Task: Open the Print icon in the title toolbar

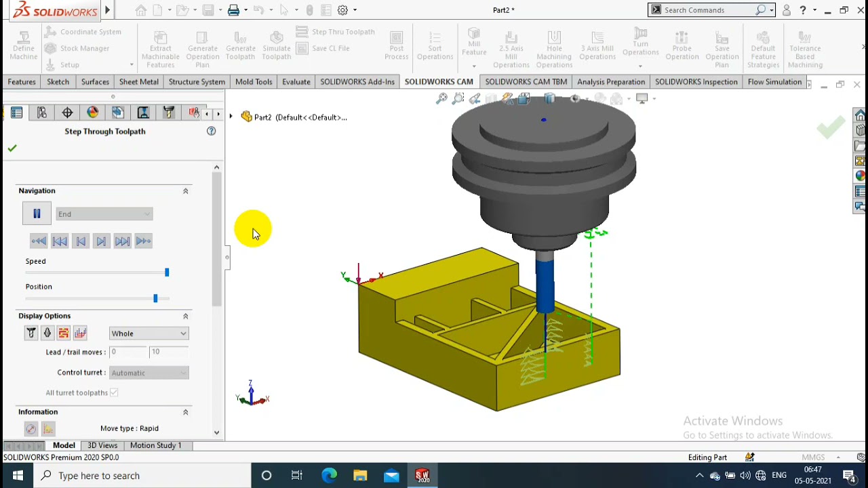Action: click(233, 10)
